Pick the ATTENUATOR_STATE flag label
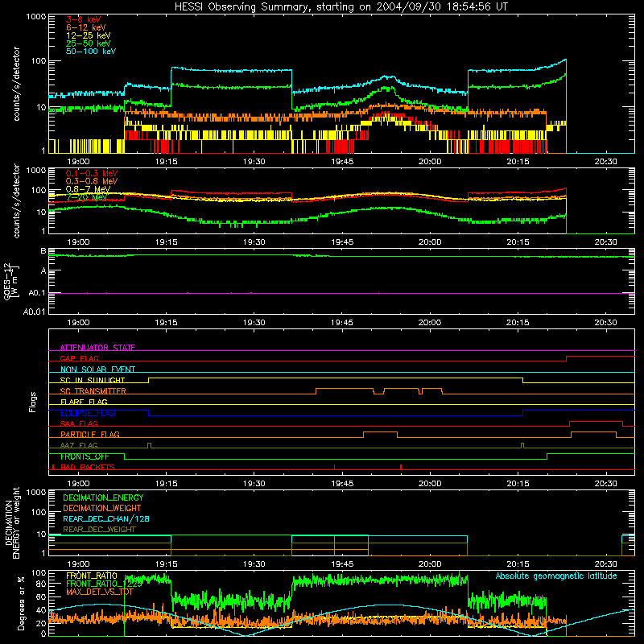Image resolution: width=644 pixels, height=644 pixels. tap(97, 348)
